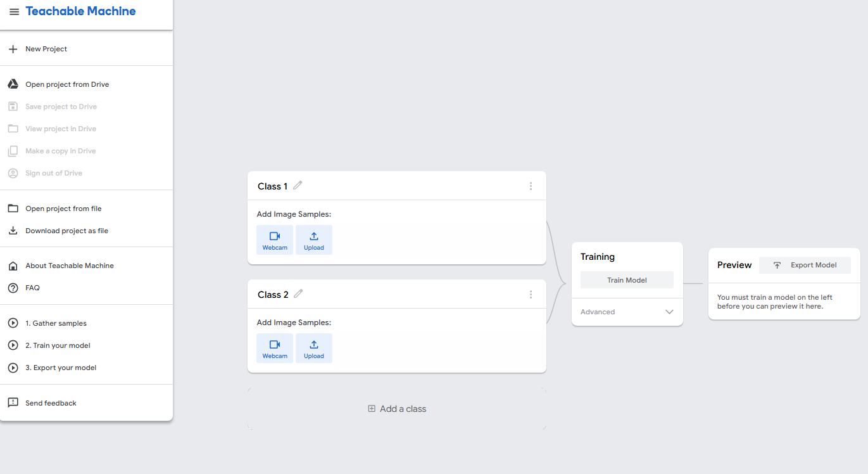Collapse the hamburger menu icon
The height and width of the screenshot is (474, 868).
14,11
